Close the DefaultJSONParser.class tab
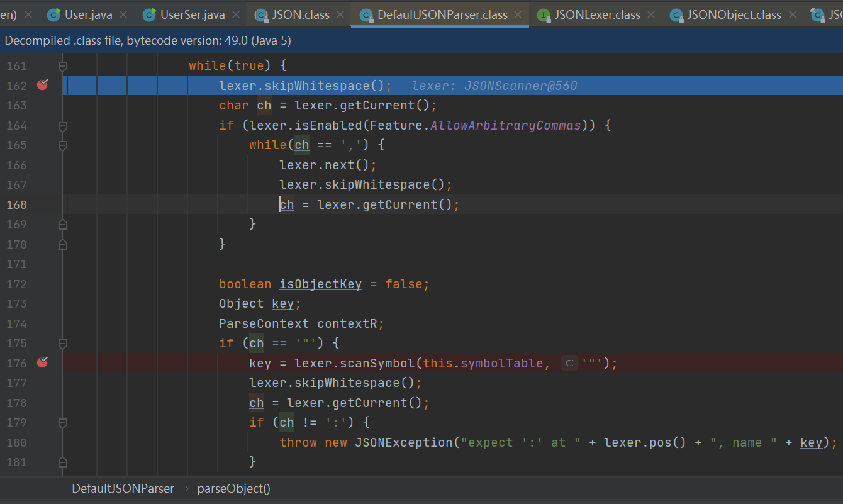 518,14
